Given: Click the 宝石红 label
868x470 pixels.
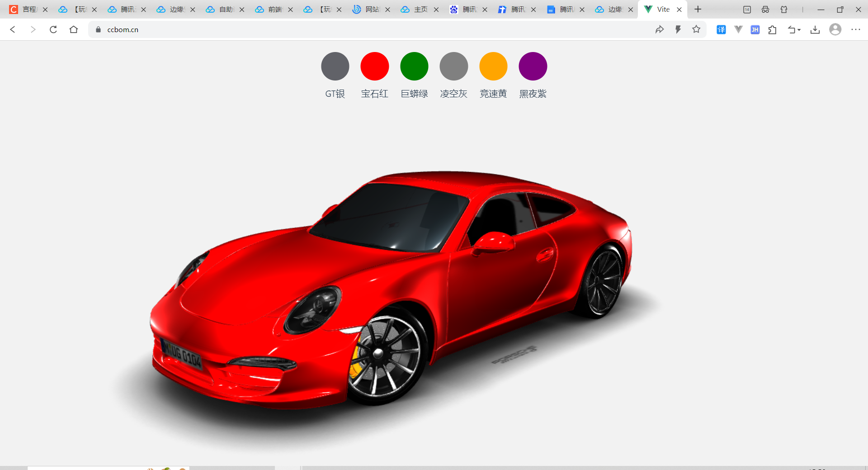Looking at the screenshot, I should pyautogui.click(x=375, y=94).
